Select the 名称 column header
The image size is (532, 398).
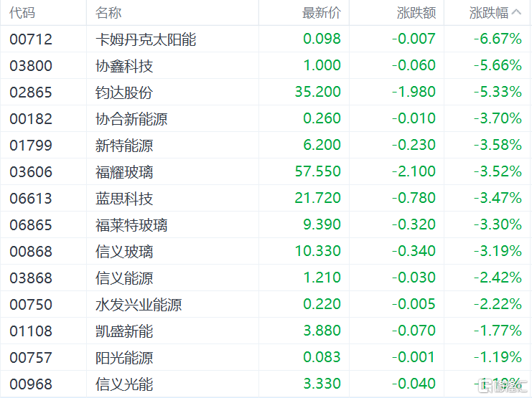(x=108, y=12)
